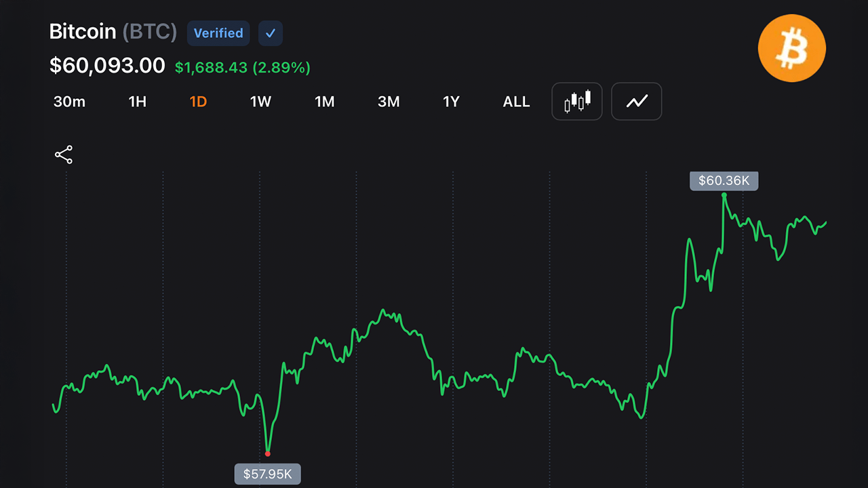The width and height of the screenshot is (868, 488).
Task: Show the 1Y price history
Action: pos(451,102)
